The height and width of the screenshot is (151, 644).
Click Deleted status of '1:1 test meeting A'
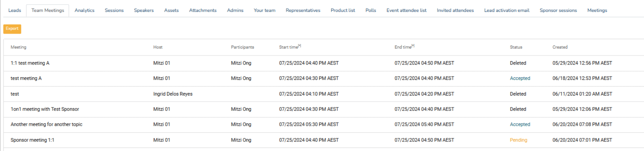coord(518,63)
